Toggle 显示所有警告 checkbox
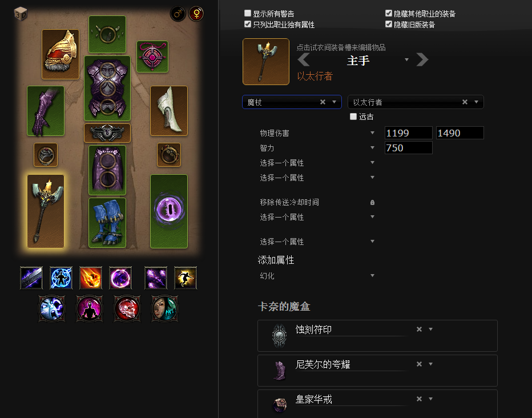532x418 pixels. click(x=248, y=13)
